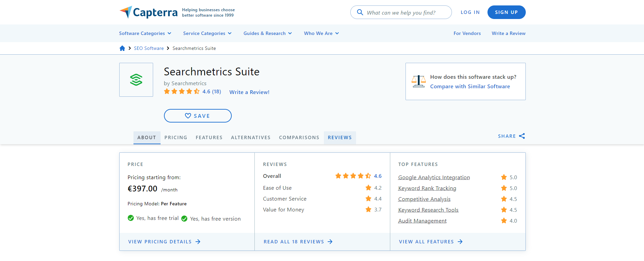Click the Searchmetrics Suite breadcrumb text
The image size is (644, 261).
194,48
